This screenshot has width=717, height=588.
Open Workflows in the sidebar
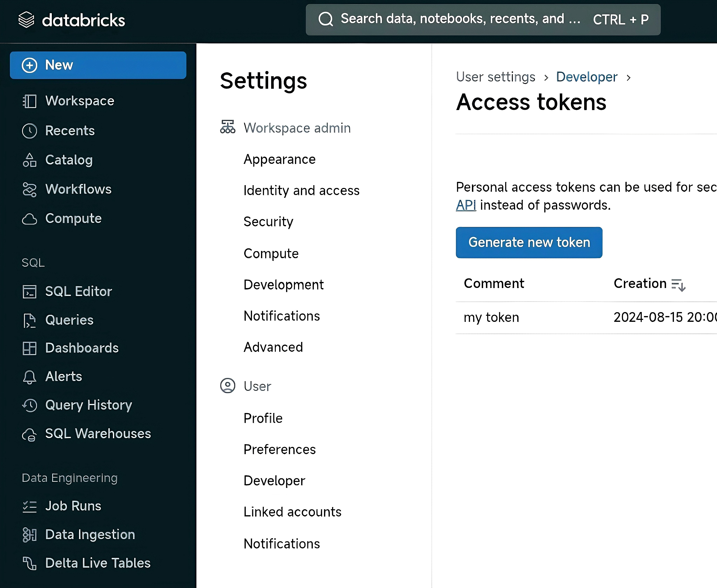click(78, 189)
